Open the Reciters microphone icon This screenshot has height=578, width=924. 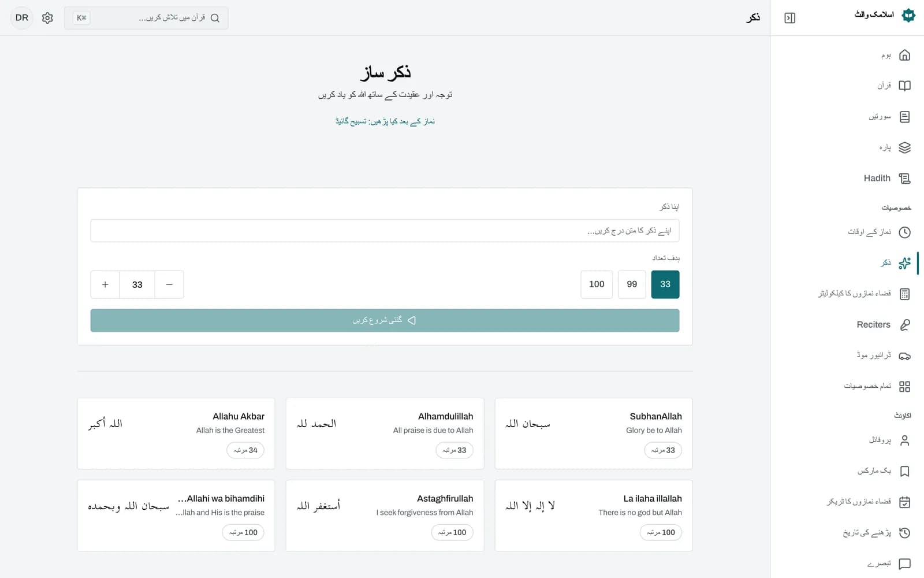904,324
